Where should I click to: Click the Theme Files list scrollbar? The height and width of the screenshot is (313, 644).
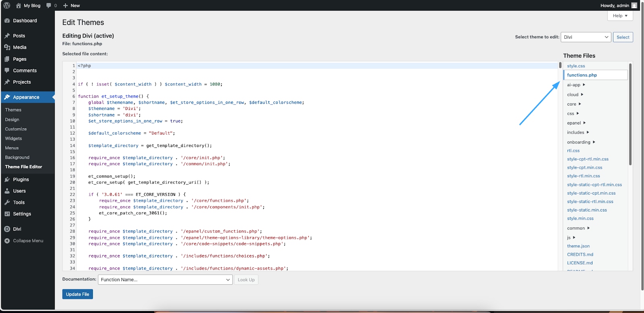pyautogui.click(x=630, y=114)
